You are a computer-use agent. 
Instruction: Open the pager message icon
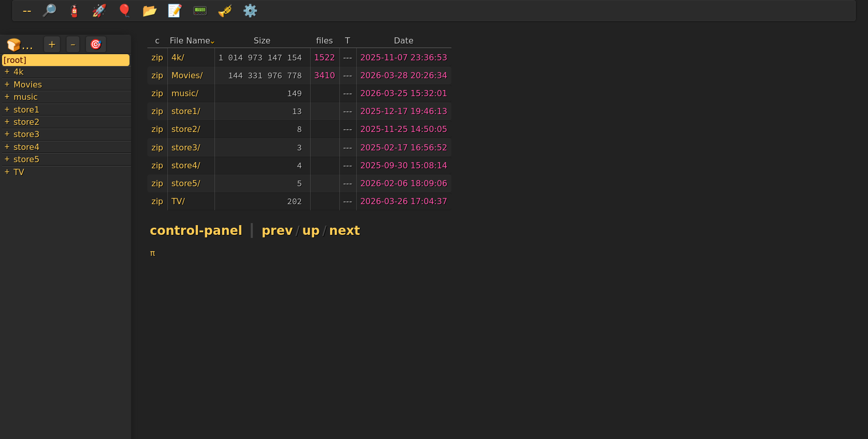(200, 11)
